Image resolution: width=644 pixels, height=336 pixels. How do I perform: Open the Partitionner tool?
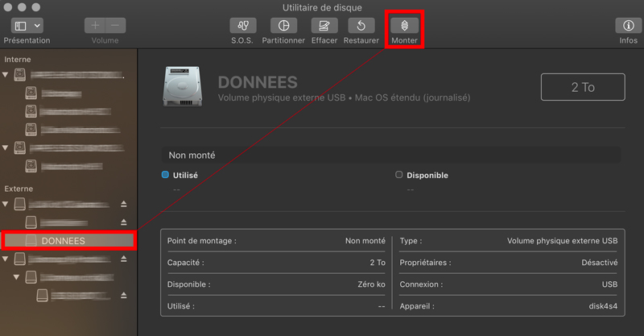(283, 26)
